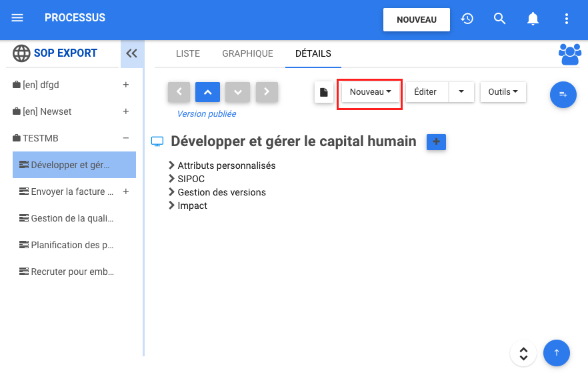Select Recruter pour emb… in the tree
This screenshot has width=588, height=379.
click(x=72, y=272)
